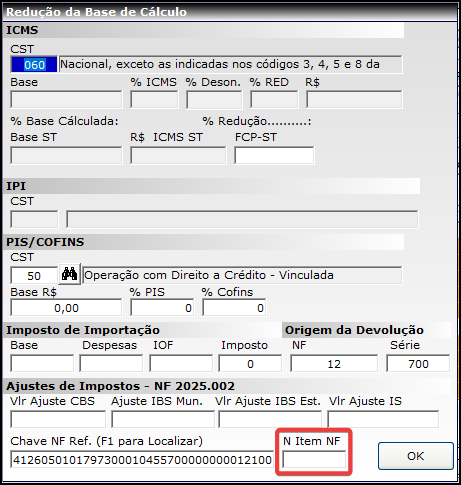Click the Imposto de Importação Base field

coord(42,363)
